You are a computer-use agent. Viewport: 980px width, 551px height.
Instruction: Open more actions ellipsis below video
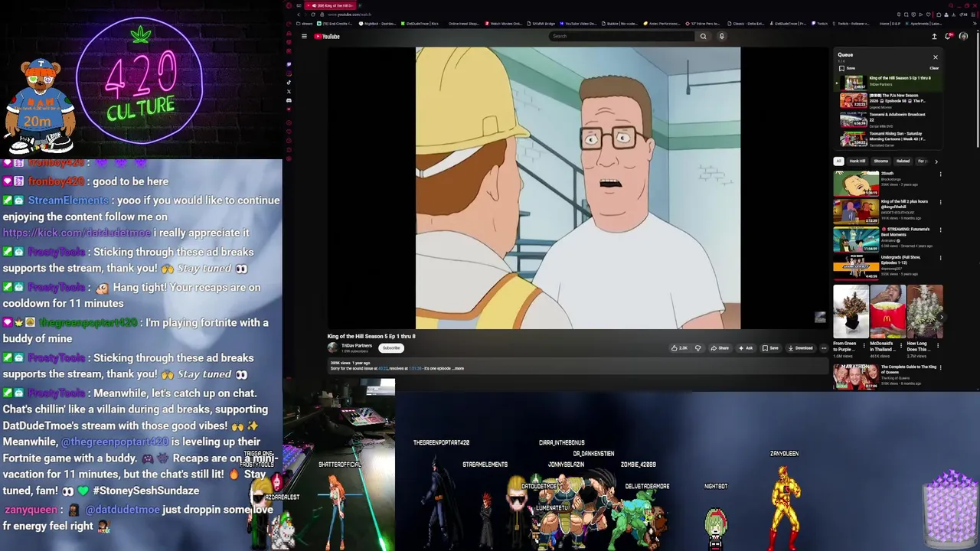point(824,348)
